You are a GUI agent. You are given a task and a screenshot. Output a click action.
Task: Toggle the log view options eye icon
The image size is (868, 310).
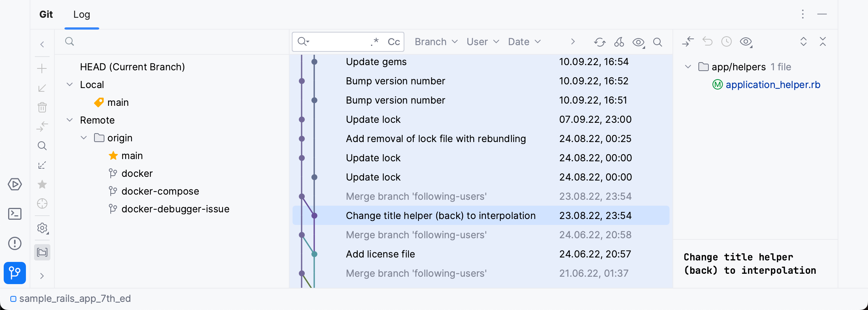click(638, 42)
